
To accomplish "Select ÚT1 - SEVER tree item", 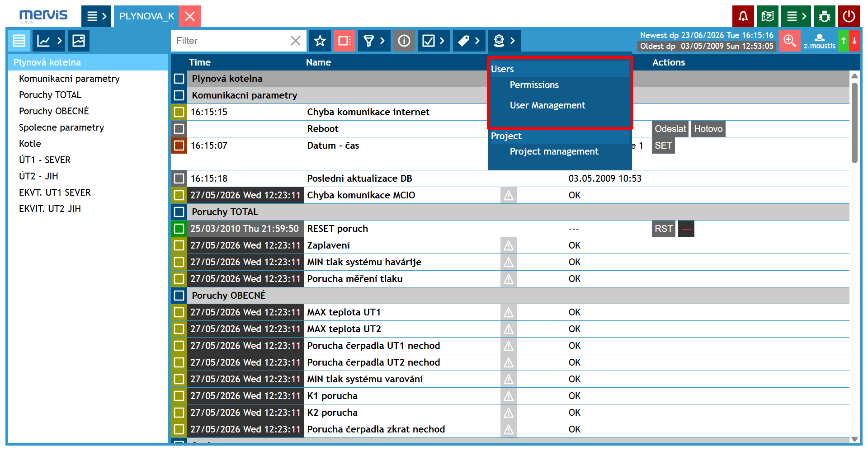I will [x=45, y=160].
